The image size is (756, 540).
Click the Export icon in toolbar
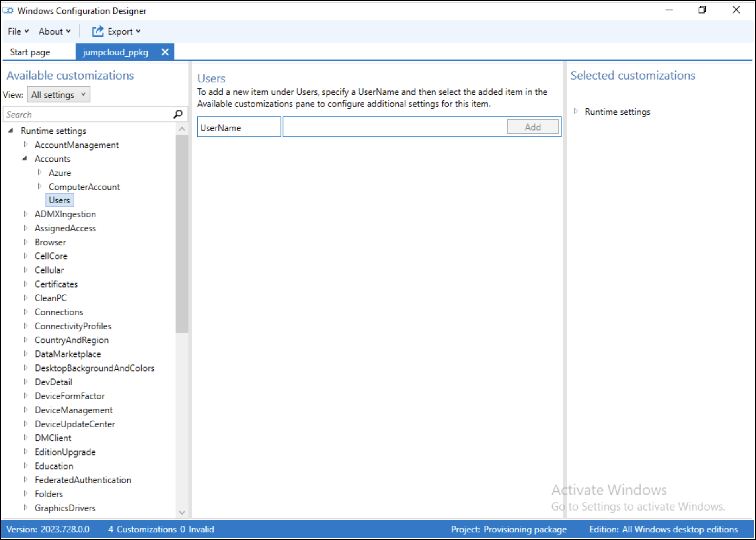point(97,31)
